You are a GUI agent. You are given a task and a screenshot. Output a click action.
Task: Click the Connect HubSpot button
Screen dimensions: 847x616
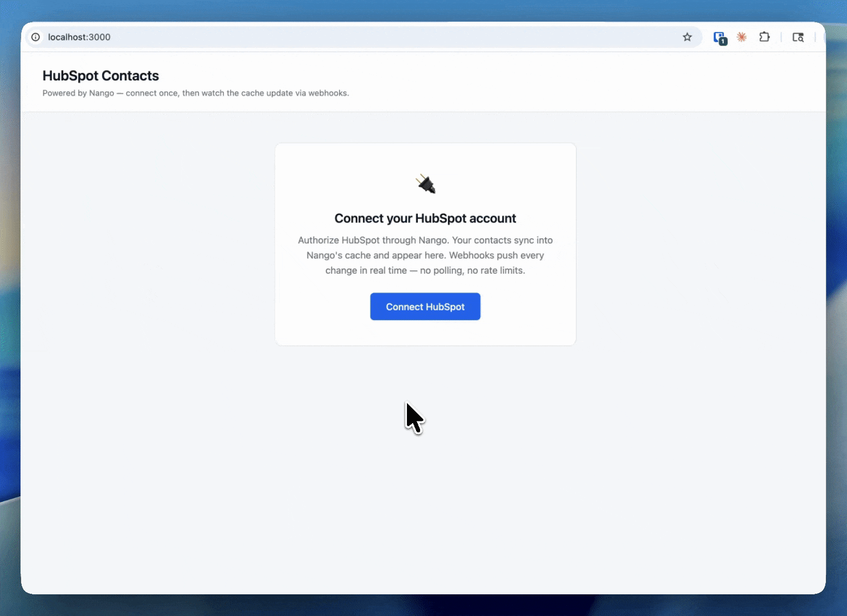point(425,306)
